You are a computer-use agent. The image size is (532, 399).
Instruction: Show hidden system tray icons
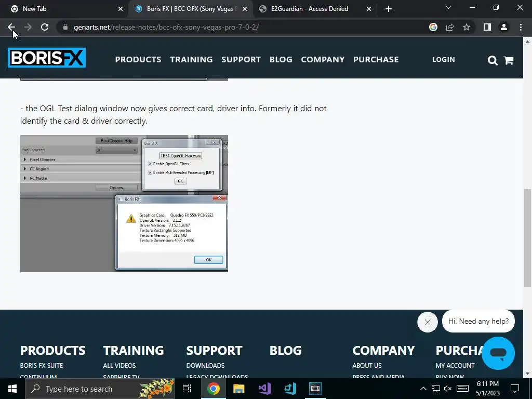point(423,389)
